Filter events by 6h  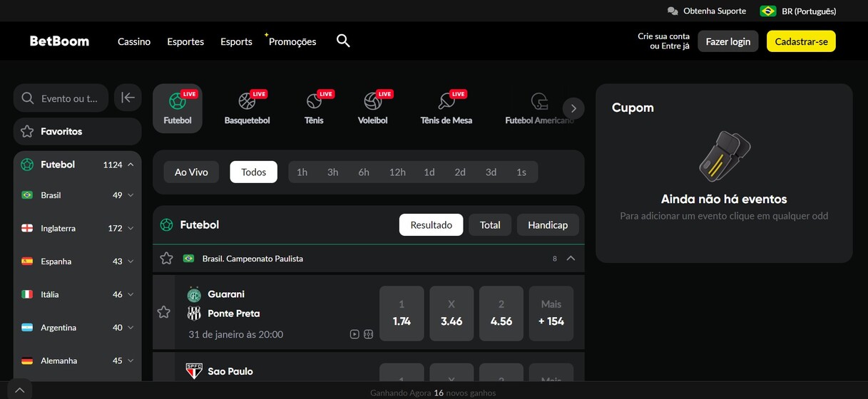click(x=364, y=172)
